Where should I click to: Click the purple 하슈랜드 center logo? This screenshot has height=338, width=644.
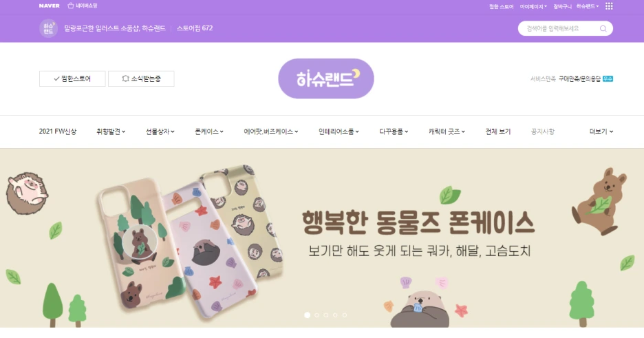326,78
